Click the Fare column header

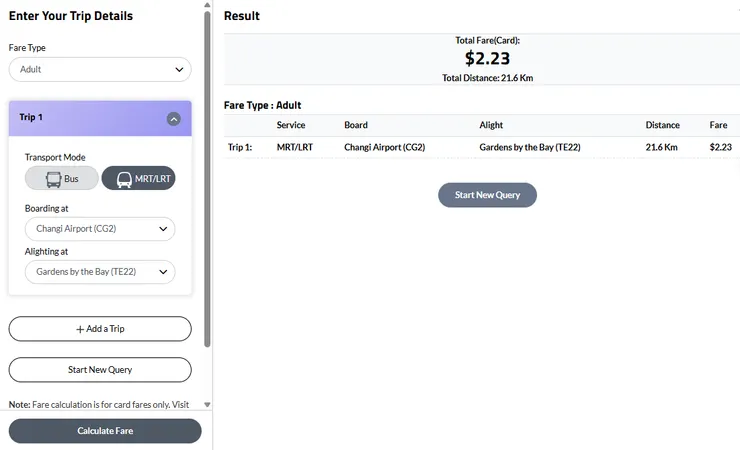(x=718, y=125)
